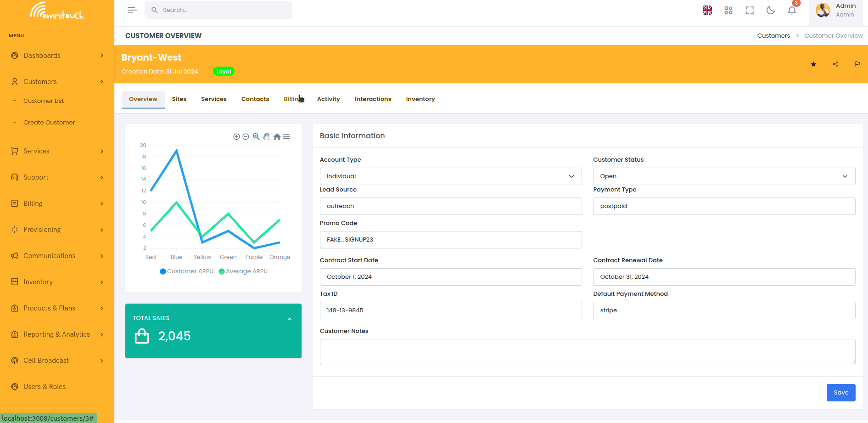Open Create Customer sidebar link
Image resolution: width=868 pixels, height=423 pixels.
(49, 123)
